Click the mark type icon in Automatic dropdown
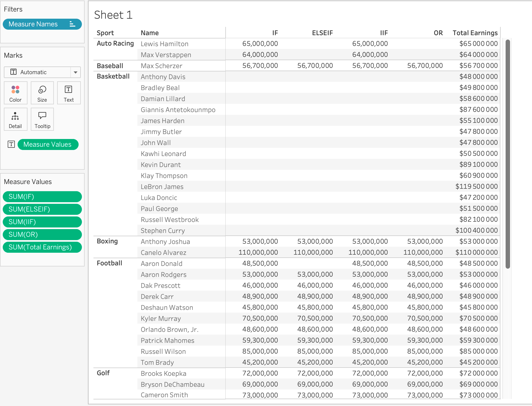The image size is (532, 406). coord(13,72)
